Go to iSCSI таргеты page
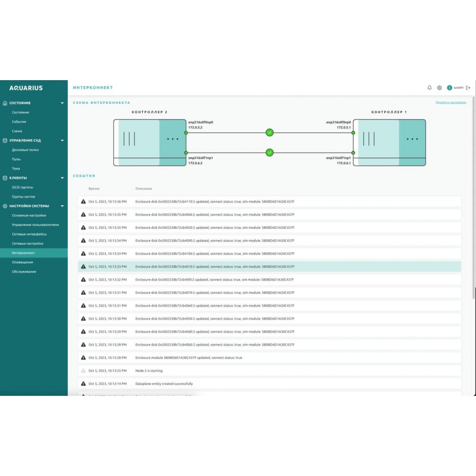 click(23, 187)
